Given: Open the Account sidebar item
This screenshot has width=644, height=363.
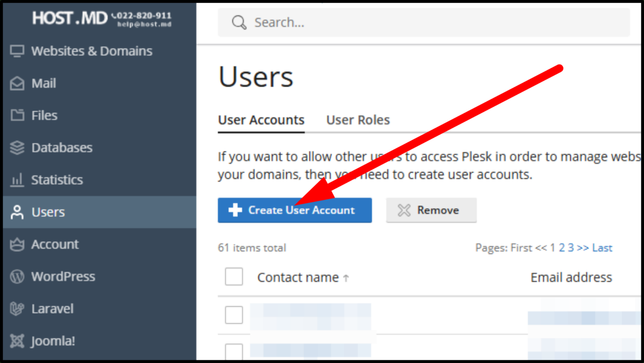Looking at the screenshot, I should (100, 244).
